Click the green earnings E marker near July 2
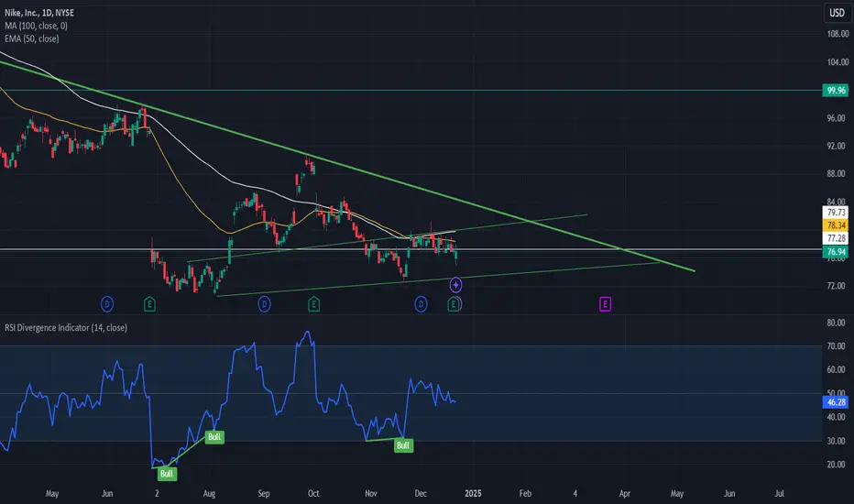 (x=149, y=304)
